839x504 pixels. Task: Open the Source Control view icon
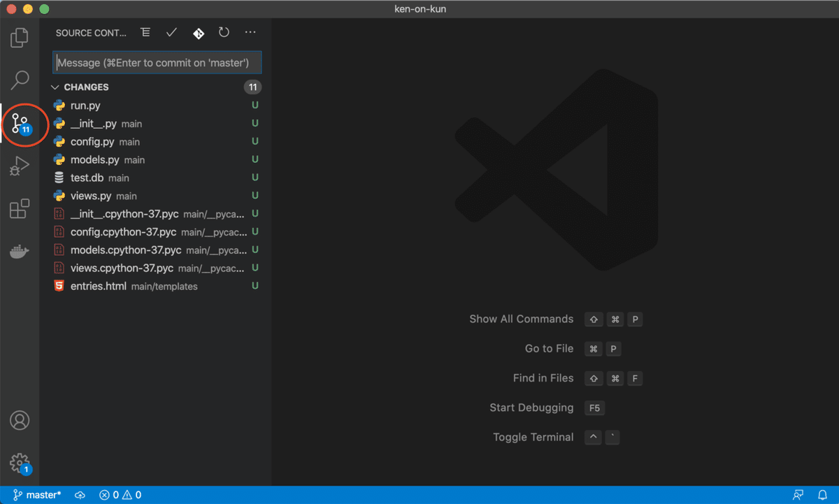[20, 124]
